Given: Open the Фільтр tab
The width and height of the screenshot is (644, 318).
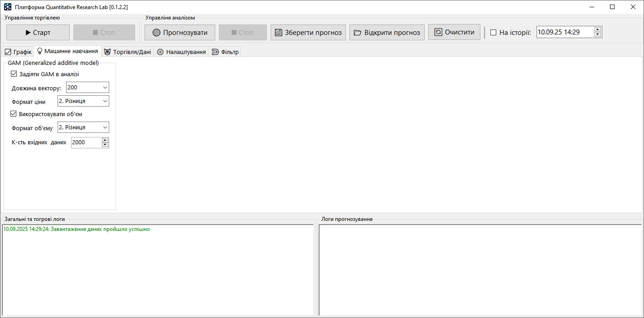Looking at the screenshot, I should point(225,52).
